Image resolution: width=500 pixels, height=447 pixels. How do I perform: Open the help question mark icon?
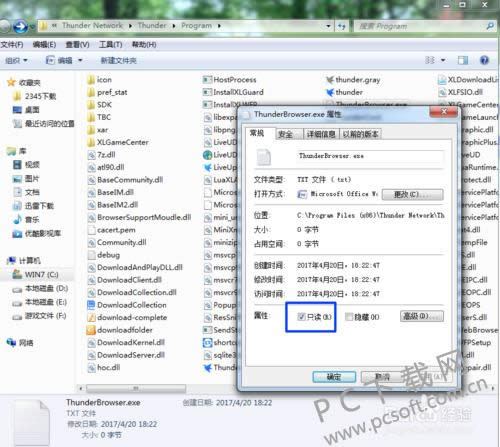(x=484, y=60)
